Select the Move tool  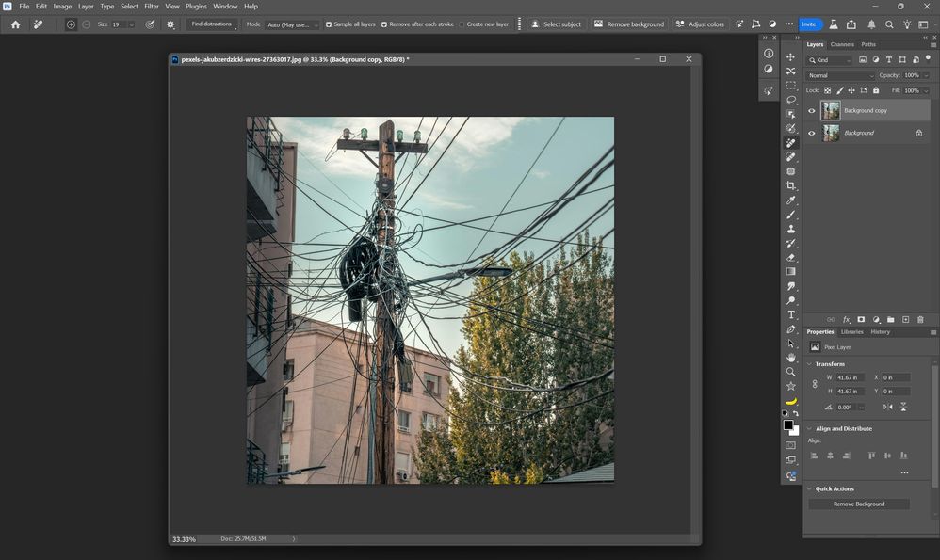tap(791, 56)
